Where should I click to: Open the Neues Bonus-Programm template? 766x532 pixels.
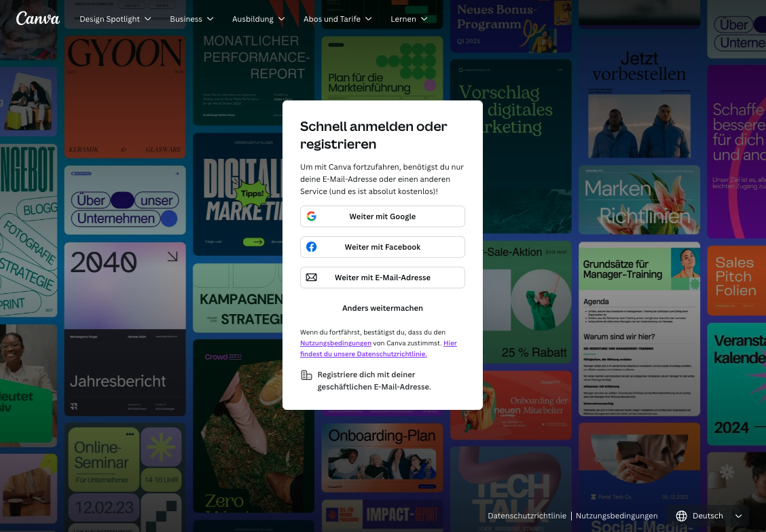[511, 26]
